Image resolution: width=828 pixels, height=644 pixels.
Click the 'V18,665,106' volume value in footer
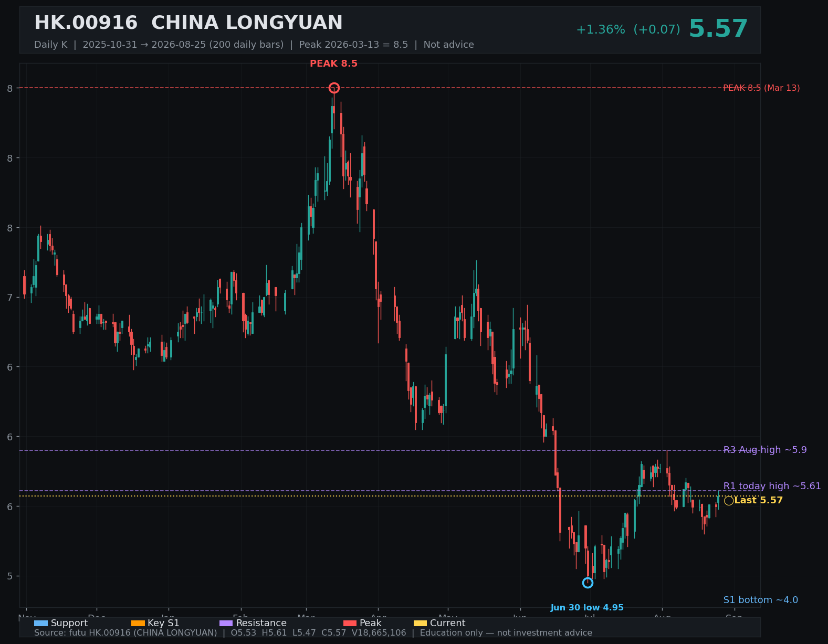point(379,633)
